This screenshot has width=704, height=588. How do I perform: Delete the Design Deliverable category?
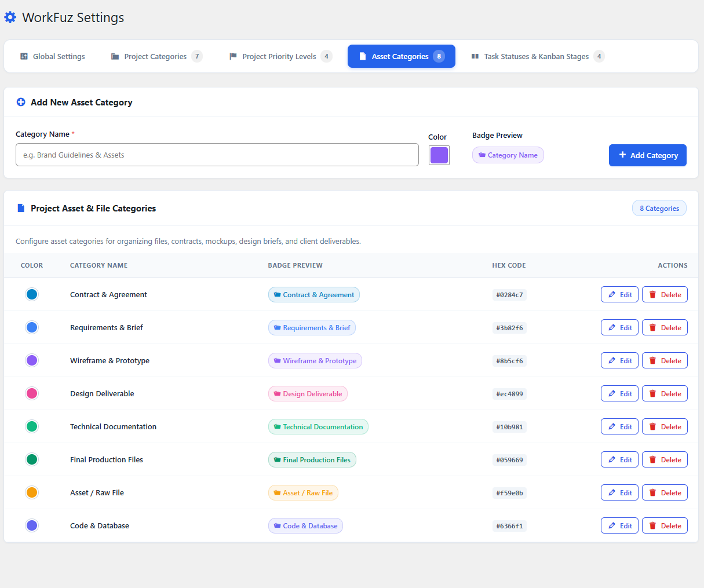tap(665, 393)
